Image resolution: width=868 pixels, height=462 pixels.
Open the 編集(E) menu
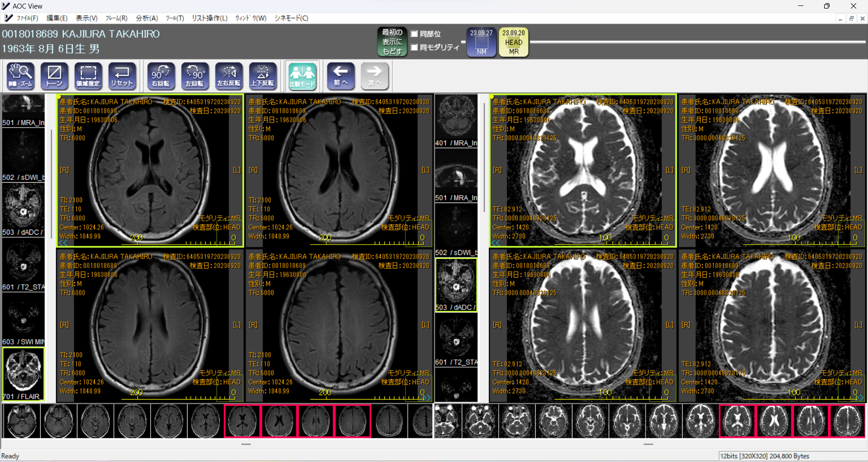[x=57, y=18]
